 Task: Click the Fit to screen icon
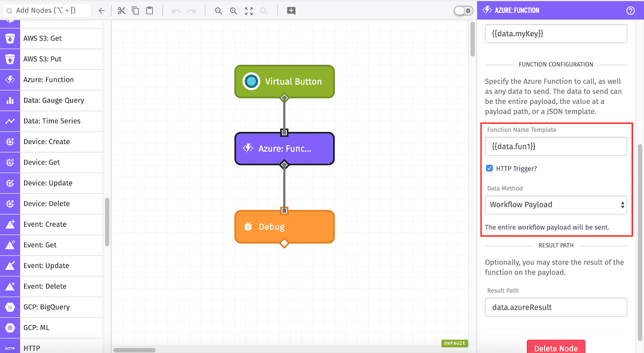click(248, 11)
